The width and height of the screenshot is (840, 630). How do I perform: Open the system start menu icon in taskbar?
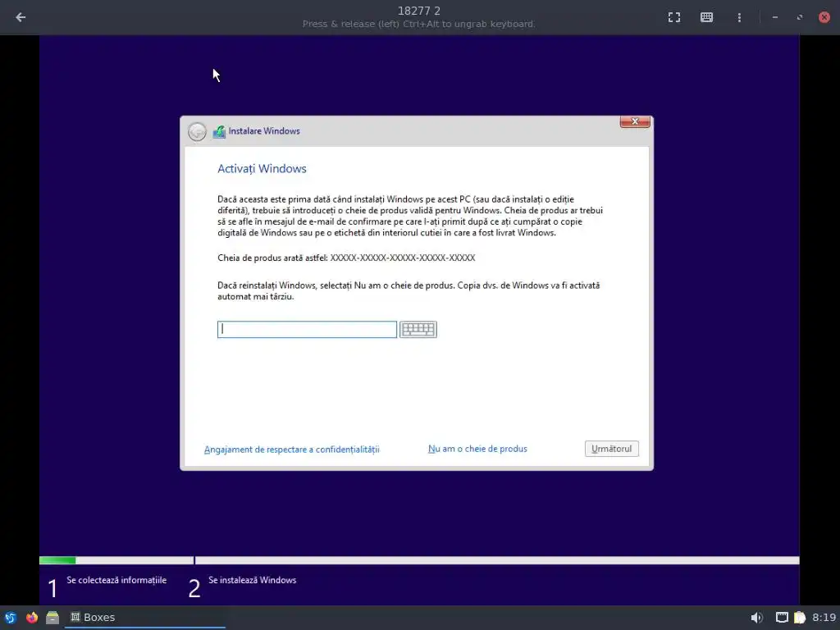pos(11,617)
